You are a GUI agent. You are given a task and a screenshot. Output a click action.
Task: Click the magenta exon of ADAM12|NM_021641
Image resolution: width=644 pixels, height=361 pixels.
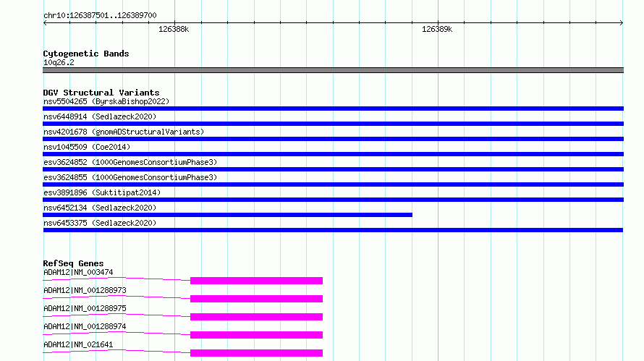256,353
